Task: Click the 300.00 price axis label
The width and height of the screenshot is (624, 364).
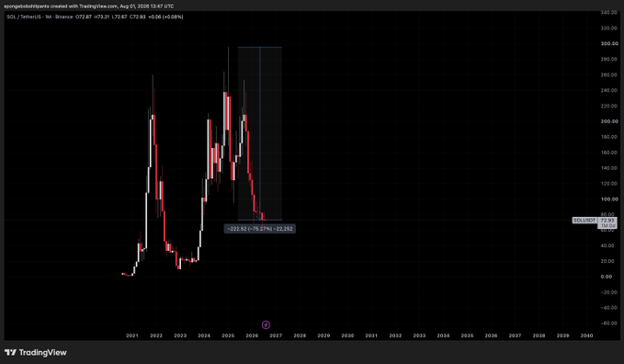Action: coord(609,44)
